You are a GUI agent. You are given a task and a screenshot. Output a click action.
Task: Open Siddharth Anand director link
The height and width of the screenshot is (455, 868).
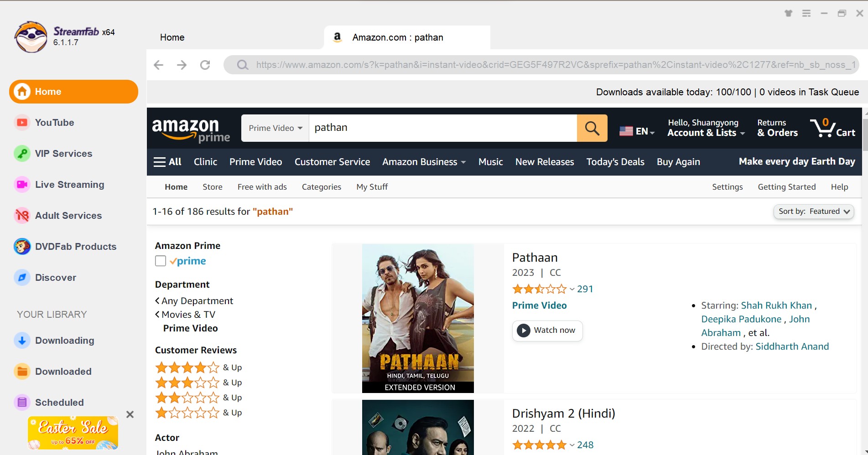[792, 346]
